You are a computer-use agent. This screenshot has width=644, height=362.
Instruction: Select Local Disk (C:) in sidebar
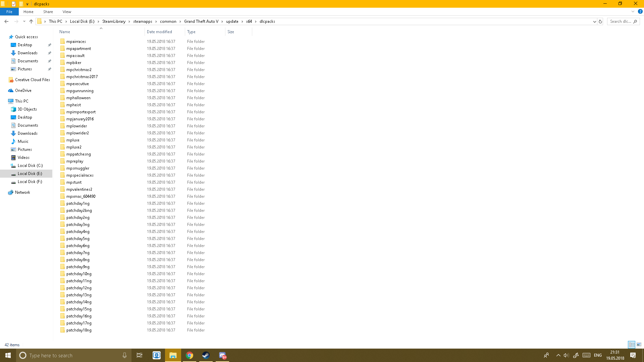pos(30,166)
